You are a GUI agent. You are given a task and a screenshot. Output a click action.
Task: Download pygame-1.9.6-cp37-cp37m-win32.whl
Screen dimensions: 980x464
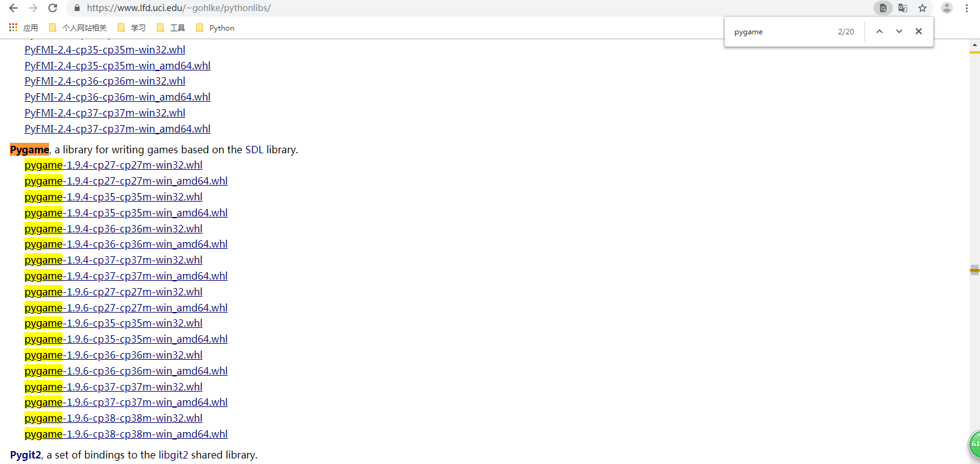[x=113, y=387]
